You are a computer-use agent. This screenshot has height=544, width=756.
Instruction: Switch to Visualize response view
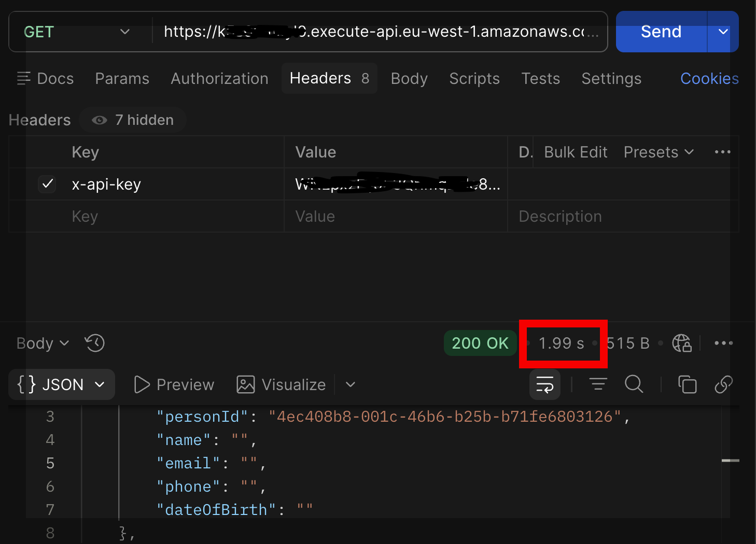(281, 384)
